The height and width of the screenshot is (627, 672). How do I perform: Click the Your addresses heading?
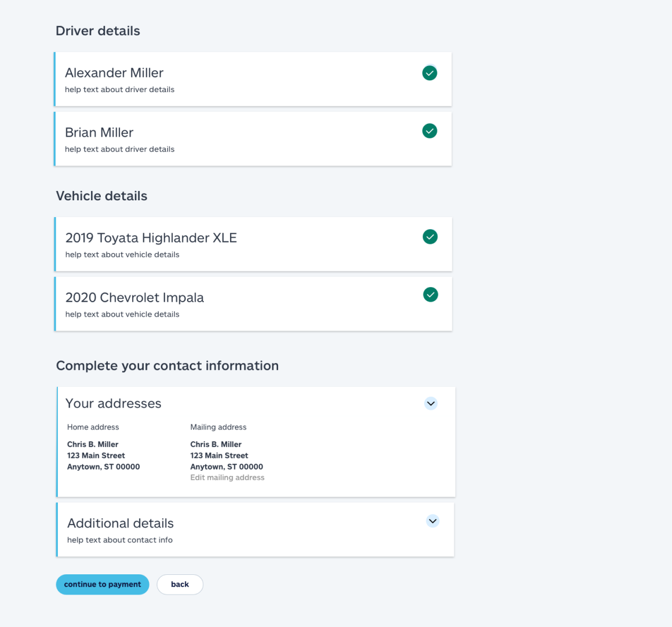(x=113, y=404)
